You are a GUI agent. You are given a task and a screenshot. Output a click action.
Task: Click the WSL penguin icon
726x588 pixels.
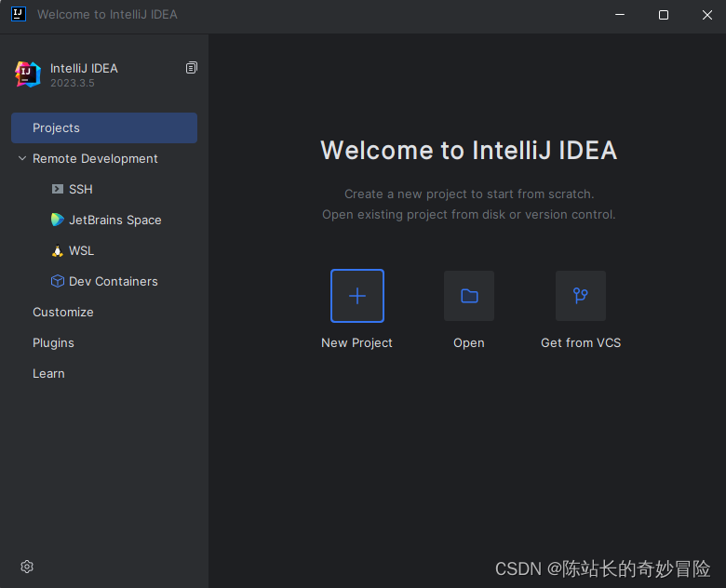58,250
